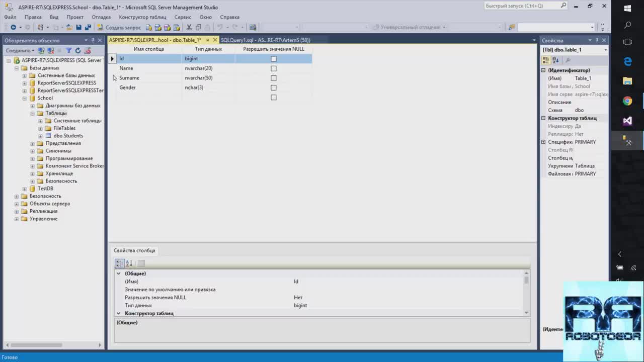This screenshot has width=644, height=362.
Task: Click the Find in Files icon
Action: tap(512, 27)
